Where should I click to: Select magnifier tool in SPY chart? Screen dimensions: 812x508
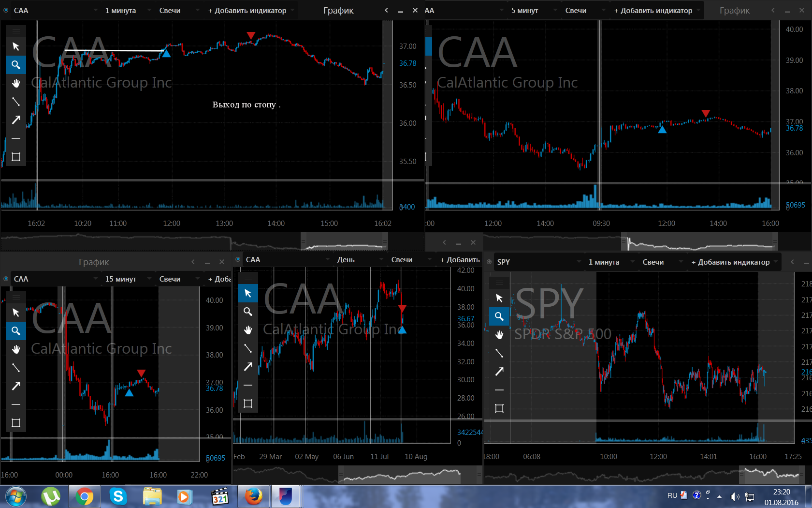tap(499, 316)
